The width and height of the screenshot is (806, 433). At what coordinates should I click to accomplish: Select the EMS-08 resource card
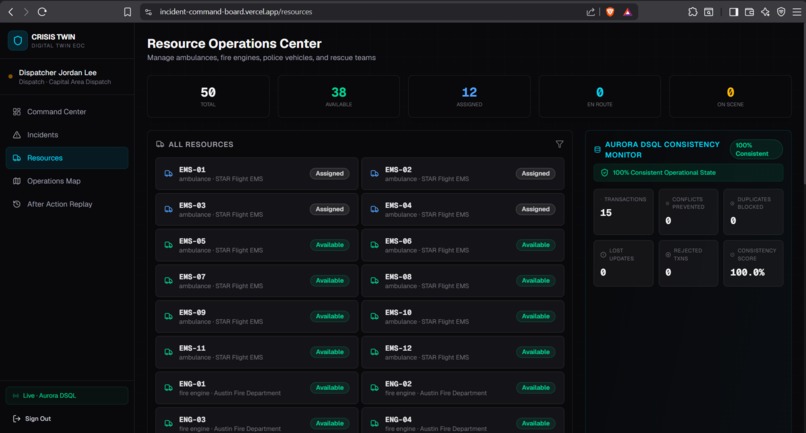click(x=463, y=281)
